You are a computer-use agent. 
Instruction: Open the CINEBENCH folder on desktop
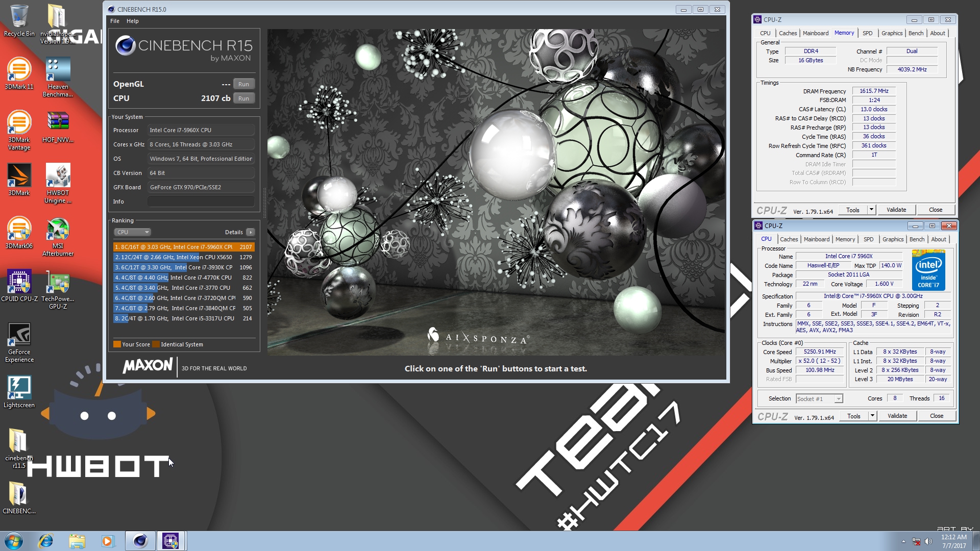point(19,498)
